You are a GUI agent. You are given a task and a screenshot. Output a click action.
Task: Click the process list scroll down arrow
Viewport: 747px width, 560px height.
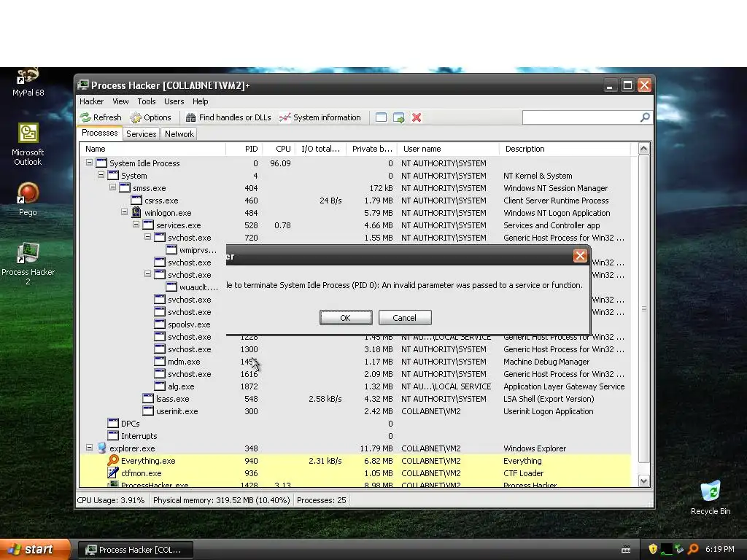(x=643, y=481)
